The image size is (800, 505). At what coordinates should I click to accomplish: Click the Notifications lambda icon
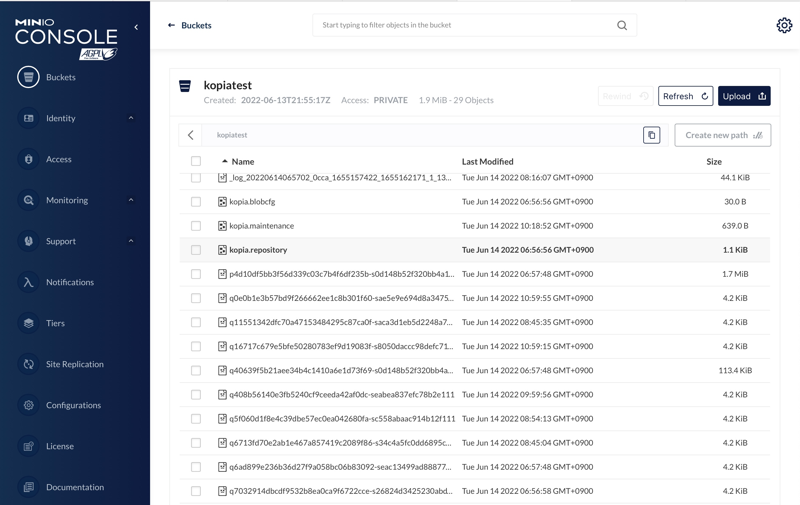pos(28,282)
